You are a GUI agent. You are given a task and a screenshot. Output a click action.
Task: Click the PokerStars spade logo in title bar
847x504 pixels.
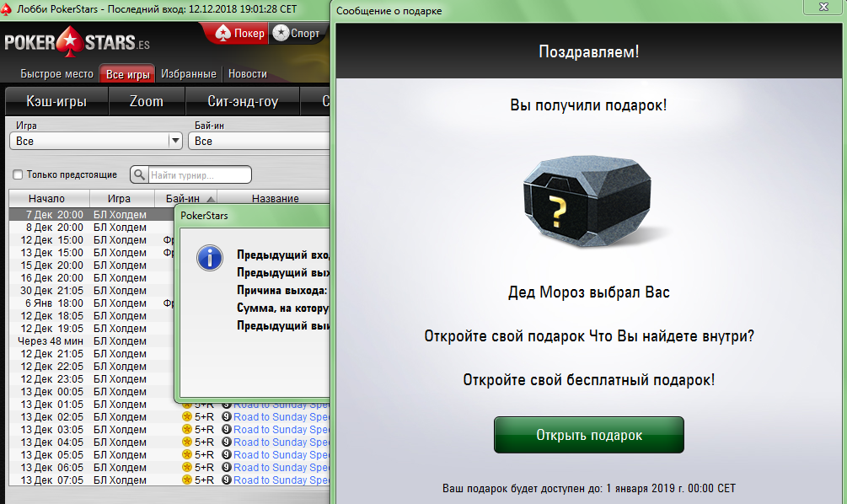(x=6, y=9)
